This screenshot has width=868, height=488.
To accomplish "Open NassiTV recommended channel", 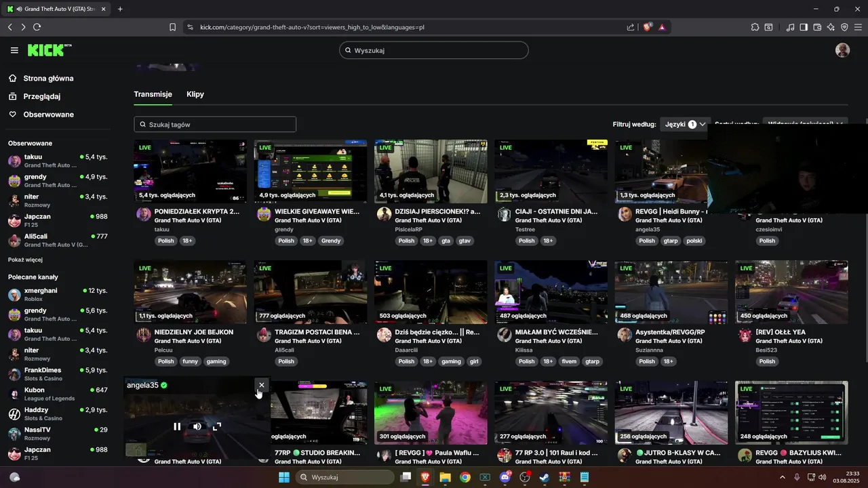I will [58, 434].
